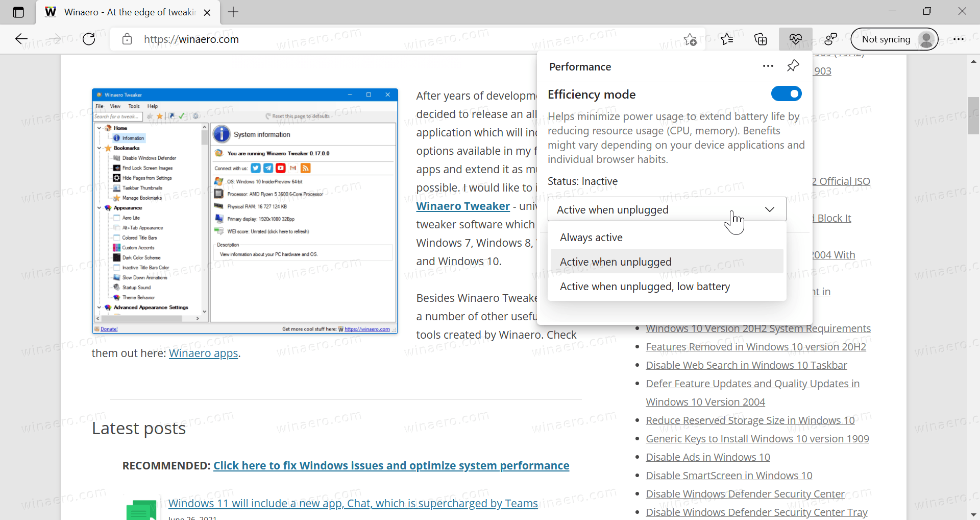Open the feedback/share toolbar icon

[x=830, y=39]
